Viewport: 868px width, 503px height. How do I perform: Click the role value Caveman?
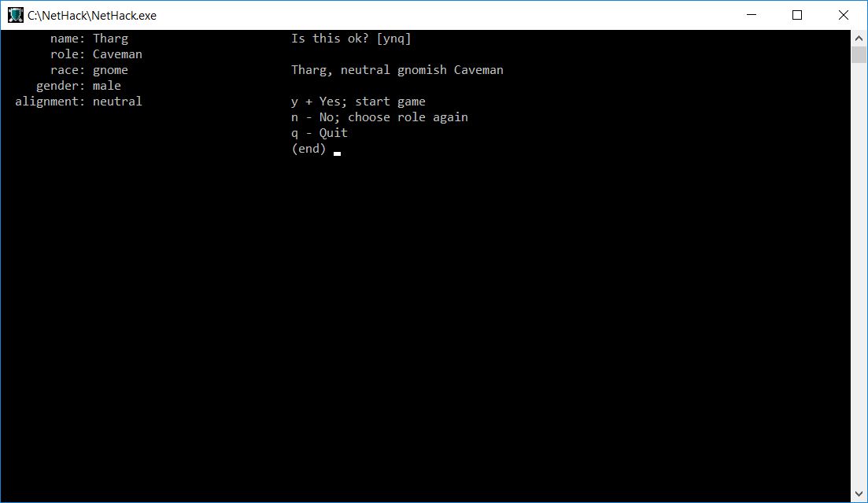[117, 54]
